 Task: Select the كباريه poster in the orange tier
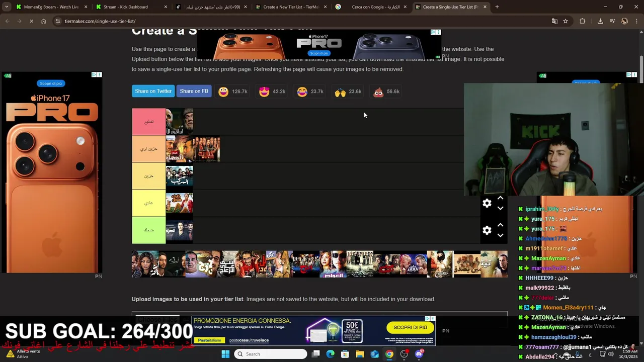coord(207,149)
